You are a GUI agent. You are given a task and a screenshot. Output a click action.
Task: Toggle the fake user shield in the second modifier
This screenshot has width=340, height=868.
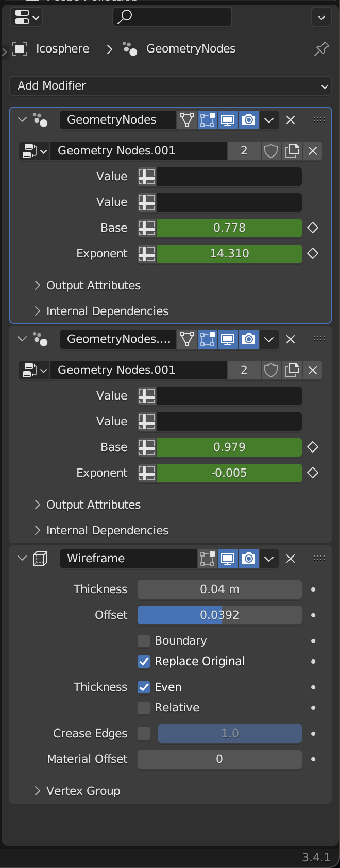point(271,370)
